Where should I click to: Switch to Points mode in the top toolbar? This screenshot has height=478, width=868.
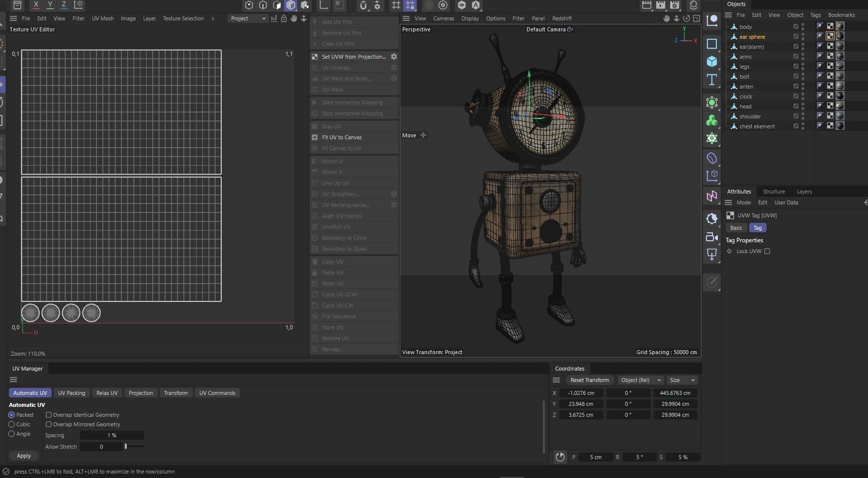(x=249, y=5)
